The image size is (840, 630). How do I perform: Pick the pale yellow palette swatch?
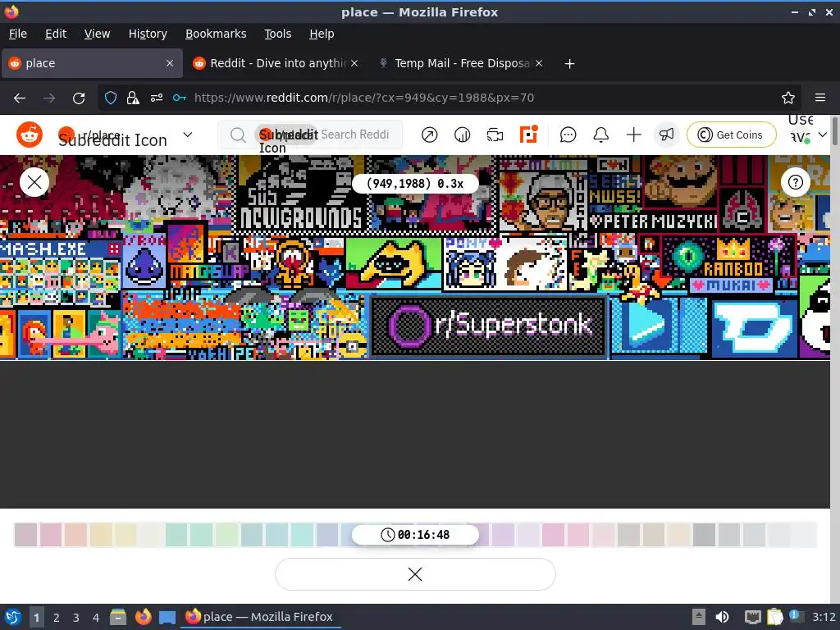[x=126, y=535]
